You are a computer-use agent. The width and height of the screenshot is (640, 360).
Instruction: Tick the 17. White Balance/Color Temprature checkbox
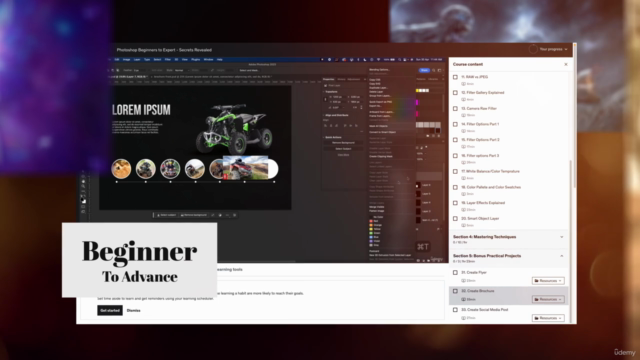[x=455, y=171]
